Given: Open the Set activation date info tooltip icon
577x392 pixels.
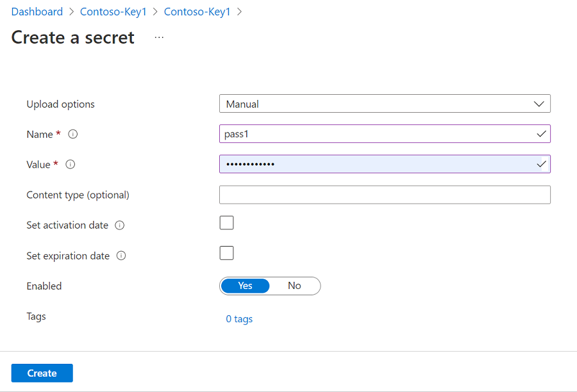Looking at the screenshot, I should click(x=119, y=225).
